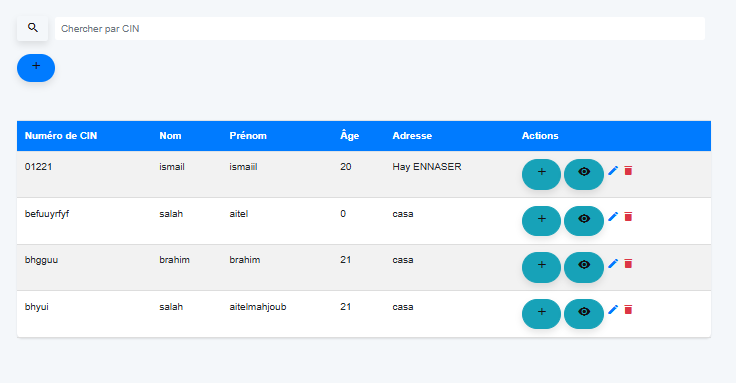Click the Nom column header
Screen dimensions: 736x383
point(170,136)
